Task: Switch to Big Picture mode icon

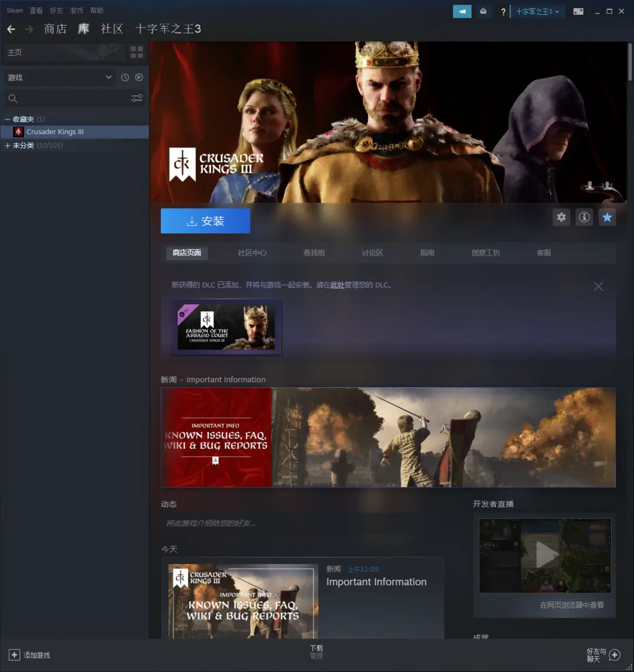Action: [x=578, y=12]
